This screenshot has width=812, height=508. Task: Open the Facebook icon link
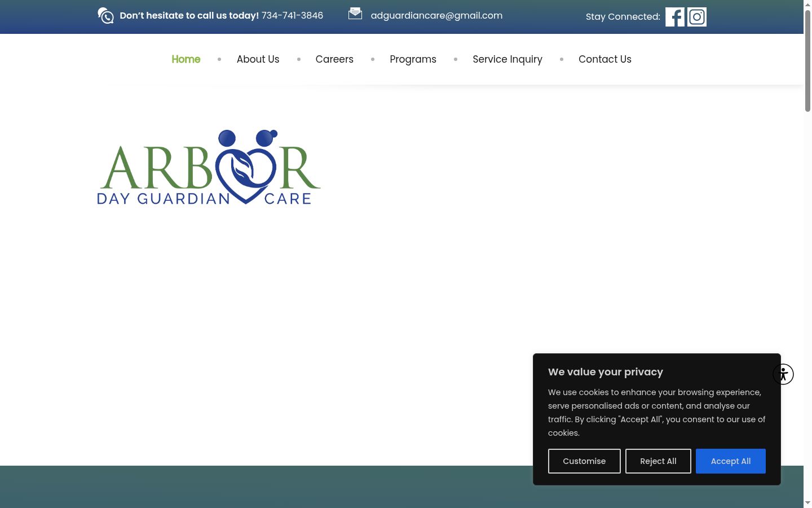[x=675, y=17]
